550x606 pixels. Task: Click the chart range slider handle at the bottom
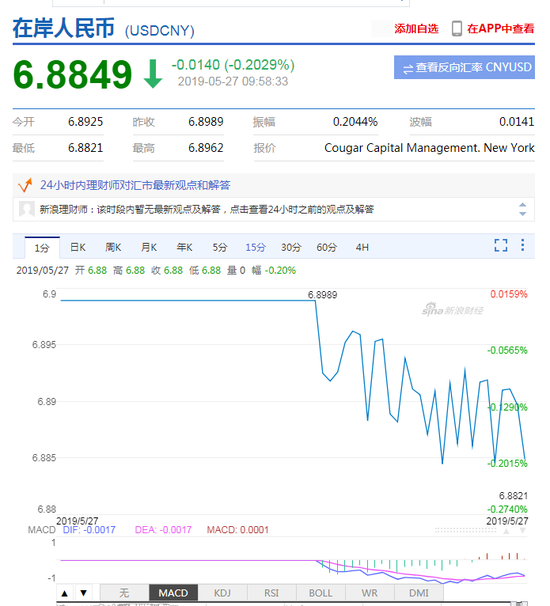(x=521, y=603)
